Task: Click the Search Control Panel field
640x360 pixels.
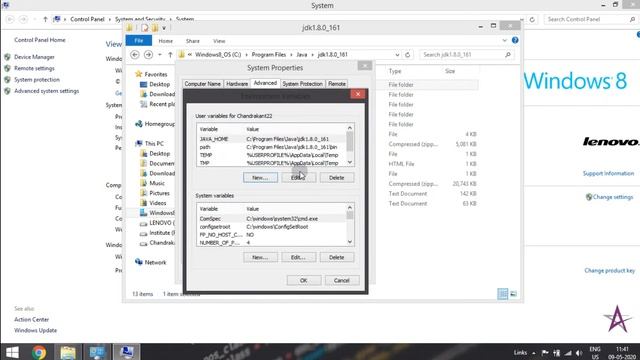Action: tap(590, 19)
